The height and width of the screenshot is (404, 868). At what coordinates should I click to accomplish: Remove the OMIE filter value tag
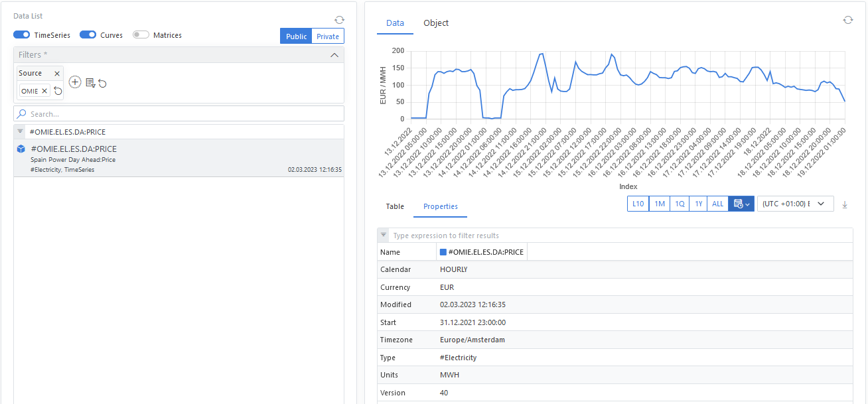coord(44,91)
